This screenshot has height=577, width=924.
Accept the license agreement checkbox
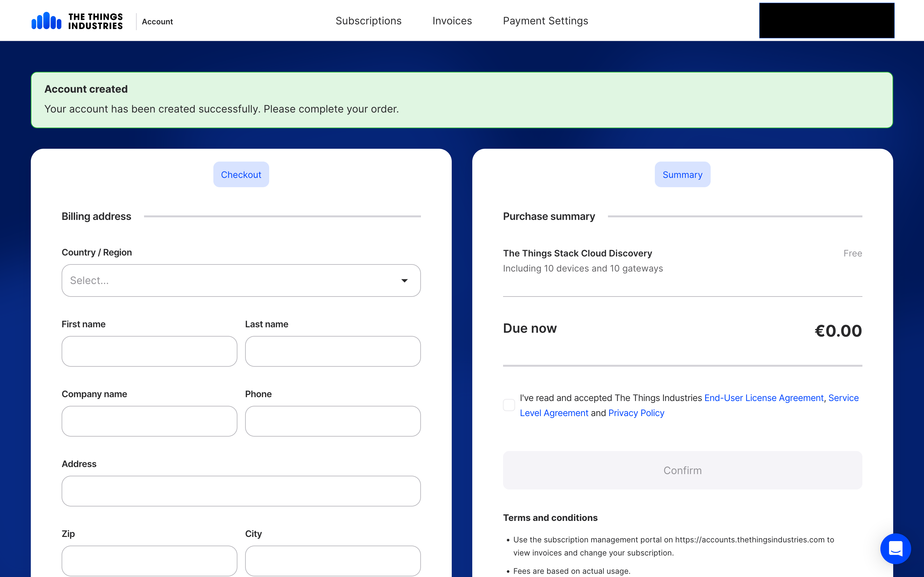(509, 405)
